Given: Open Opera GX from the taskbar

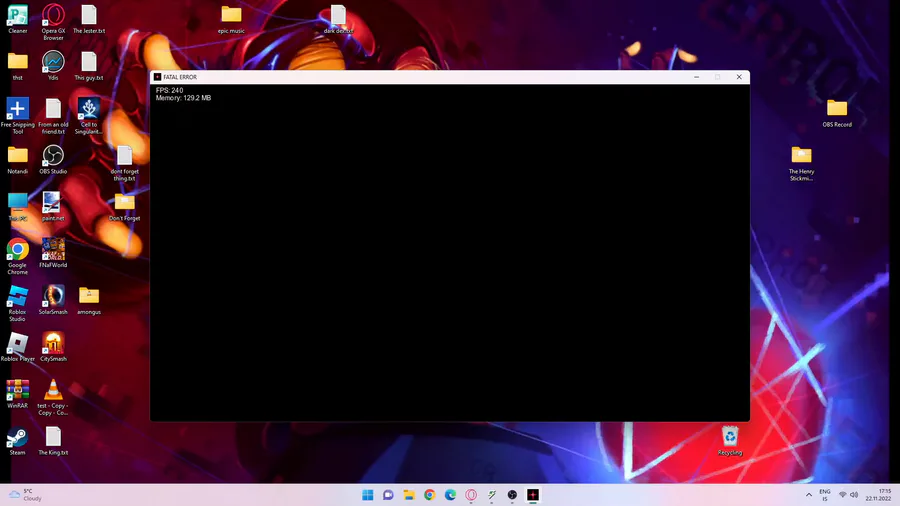Looking at the screenshot, I should pos(471,495).
